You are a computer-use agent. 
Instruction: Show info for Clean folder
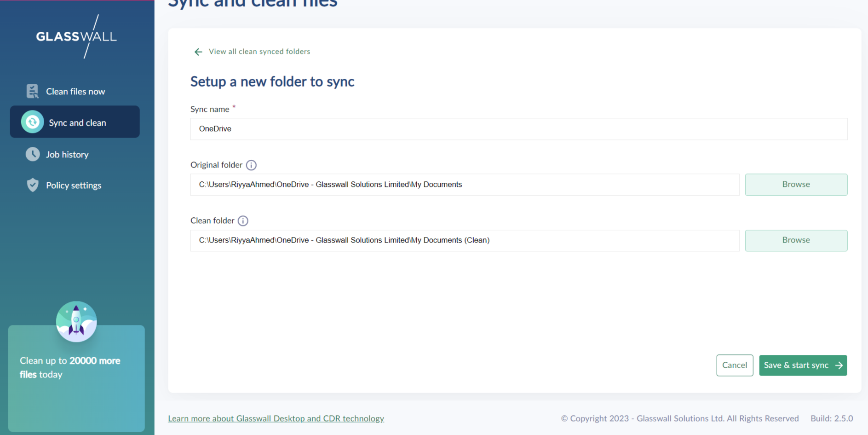pos(243,221)
